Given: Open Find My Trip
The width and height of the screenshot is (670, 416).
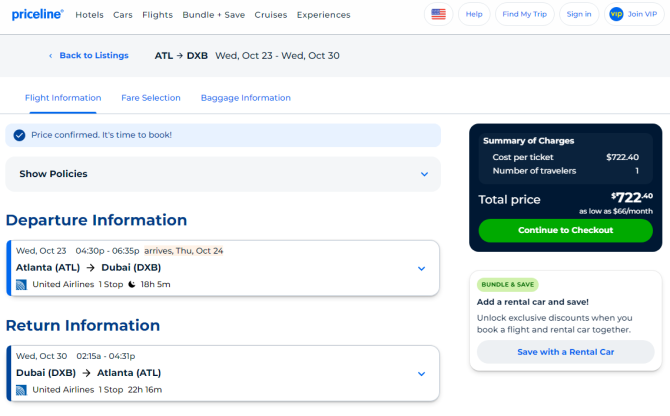Looking at the screenshot, I should coord(524,14).
